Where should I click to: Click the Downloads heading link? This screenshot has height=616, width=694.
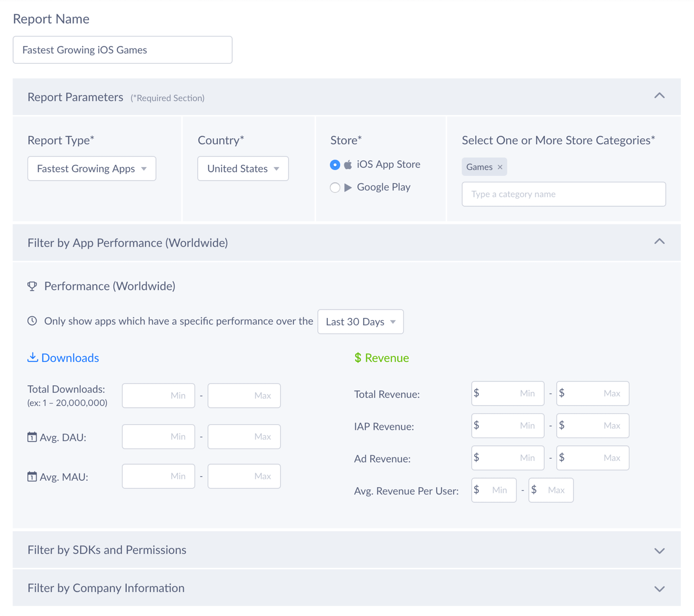click(70, 358)
